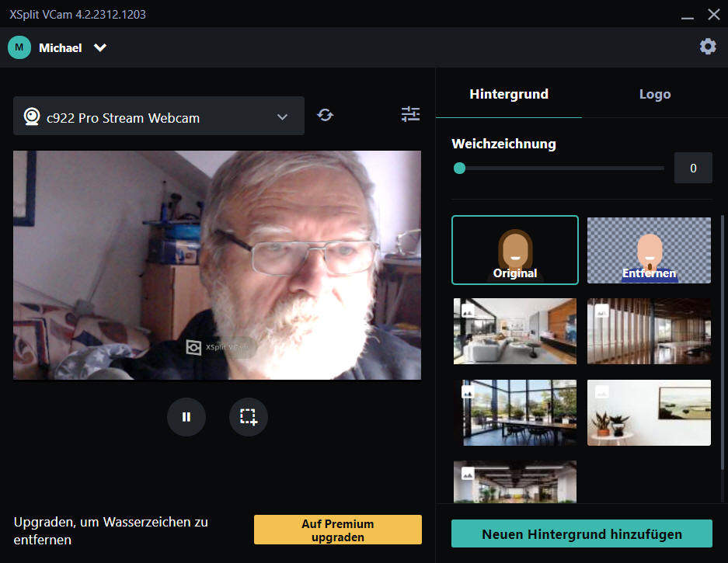Choose the conference table background
The image size is (728, 563).
515,412
